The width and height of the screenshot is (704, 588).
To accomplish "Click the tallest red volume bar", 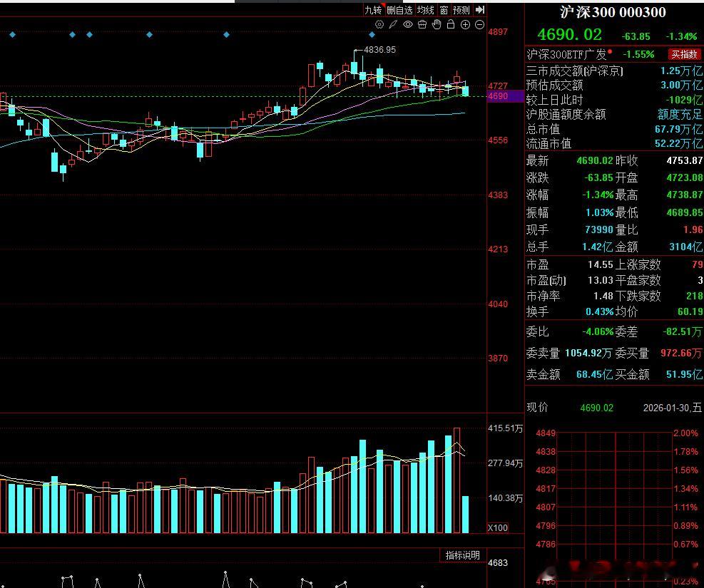I will [x=457, y=480].
